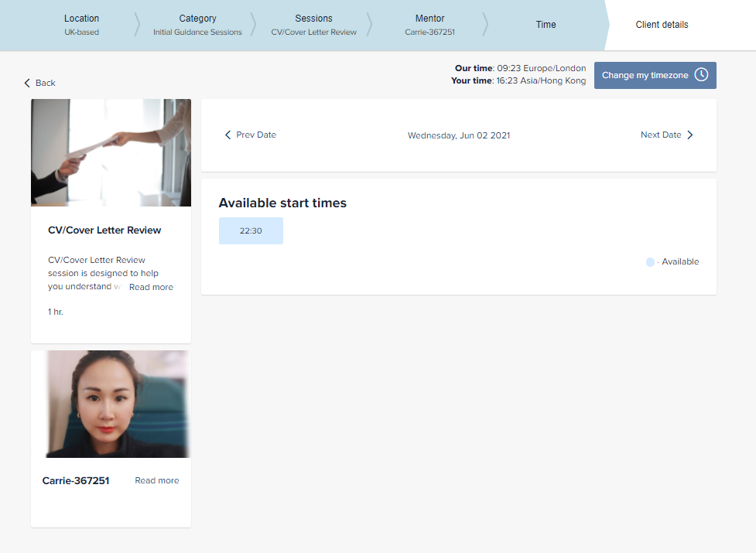Expand Read more next to Carrie-367251

click(x=156, y=480)
